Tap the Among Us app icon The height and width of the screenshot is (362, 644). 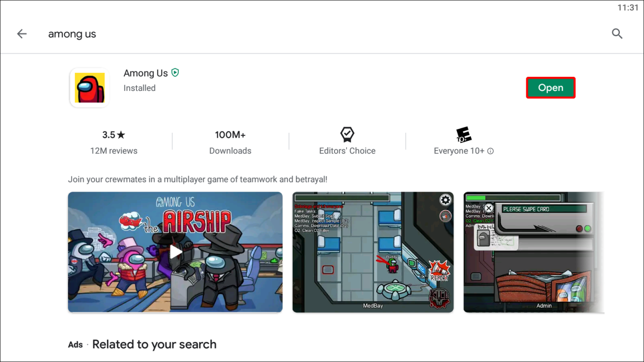[x=90, y=87]
